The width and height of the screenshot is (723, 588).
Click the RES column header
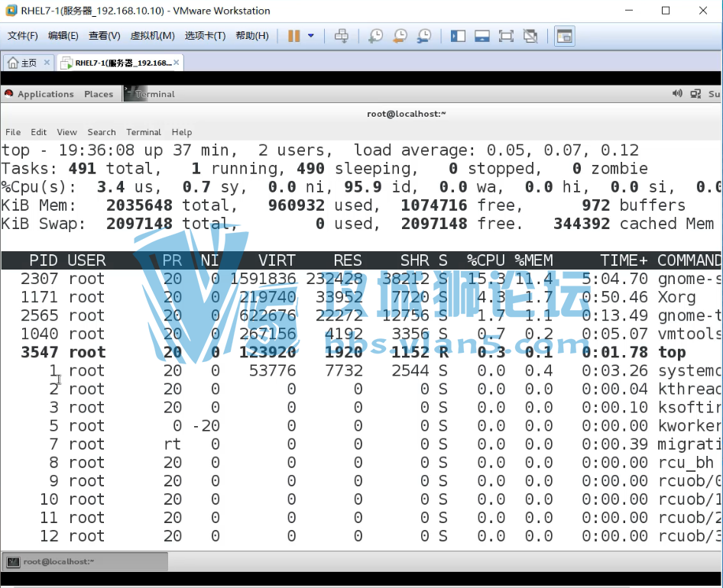[348, 260]
